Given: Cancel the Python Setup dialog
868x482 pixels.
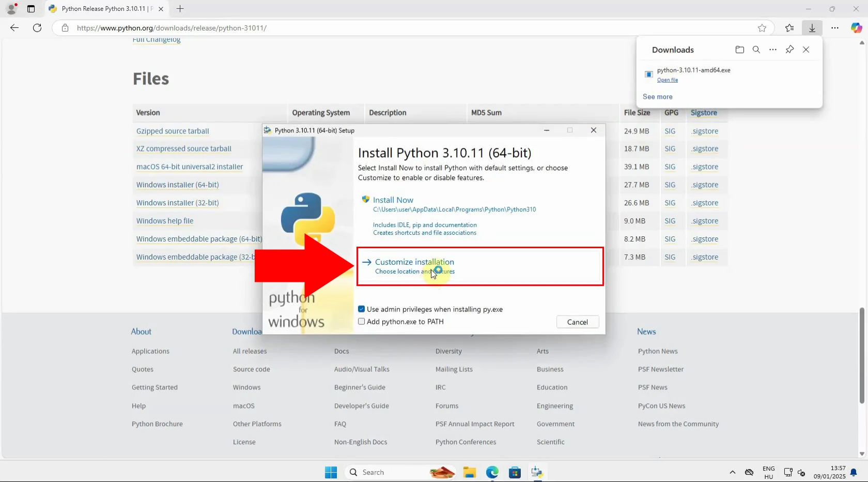Looking at the screenshot, I should (x=578, y=322).
